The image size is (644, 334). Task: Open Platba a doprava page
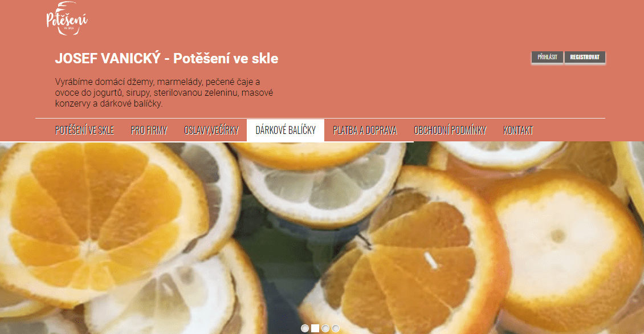tap(365, 130)
